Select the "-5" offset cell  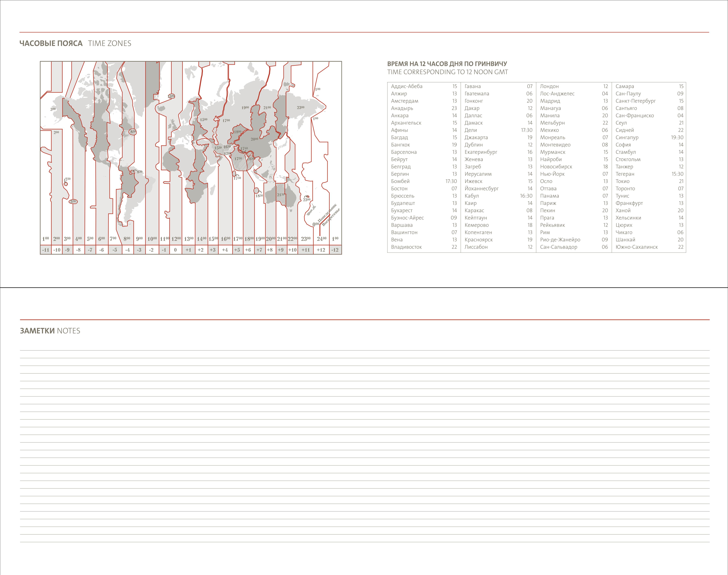(x=115, y=250)
